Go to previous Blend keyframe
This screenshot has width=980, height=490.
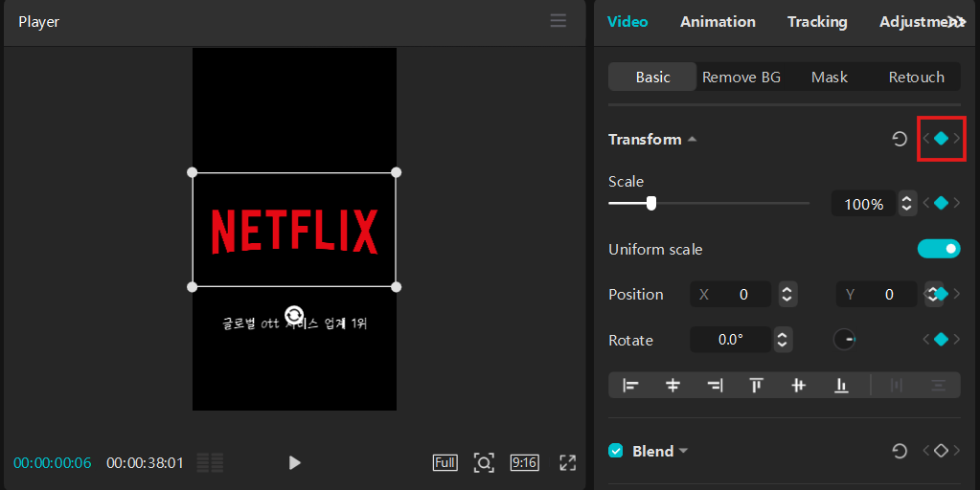[926, 451]
